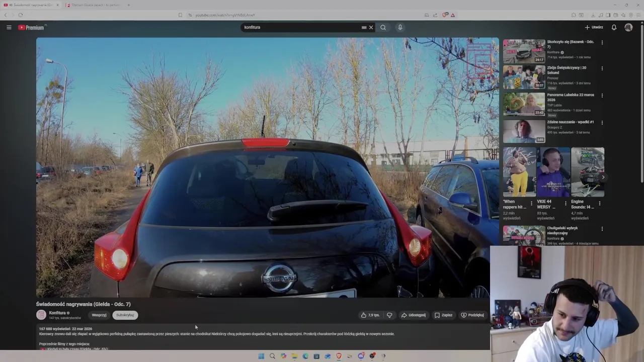Save video with the Zapisz button
Image resolution: width=644 pixels, height=362 pixels.
click(x=444, y=315)
